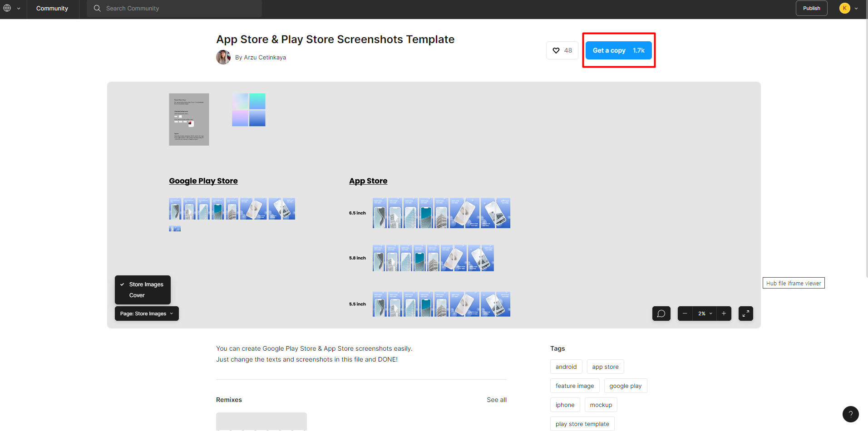
Task: Open the K user avatar
Action: point(844,8)
